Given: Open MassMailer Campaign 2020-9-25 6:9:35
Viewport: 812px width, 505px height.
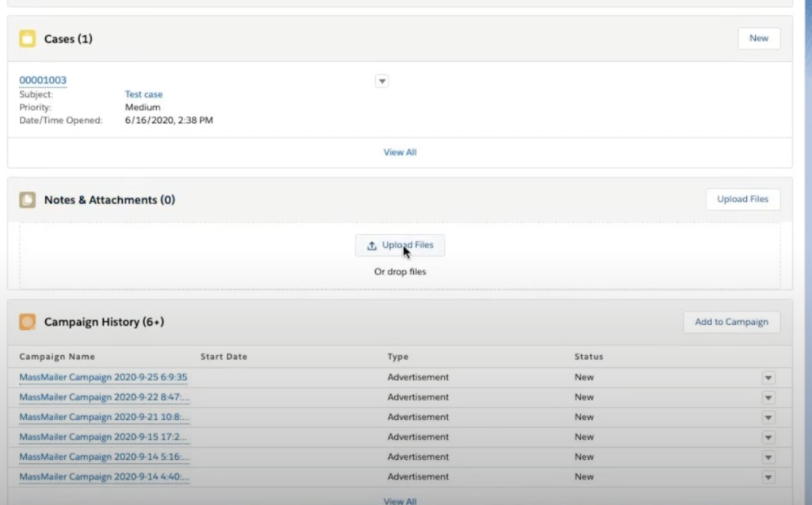Looking at the screenshot, I should click(x=103, y=377).
